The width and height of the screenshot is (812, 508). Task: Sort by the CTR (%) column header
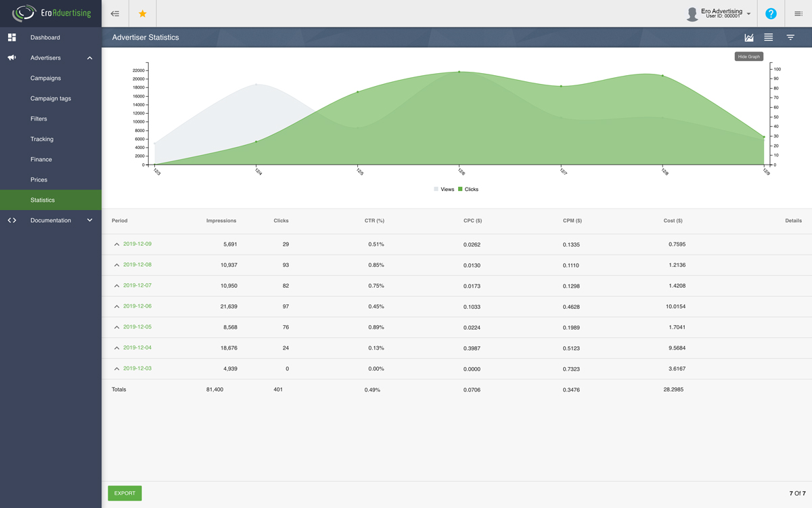pyautogui.click(x=374, y=221)
